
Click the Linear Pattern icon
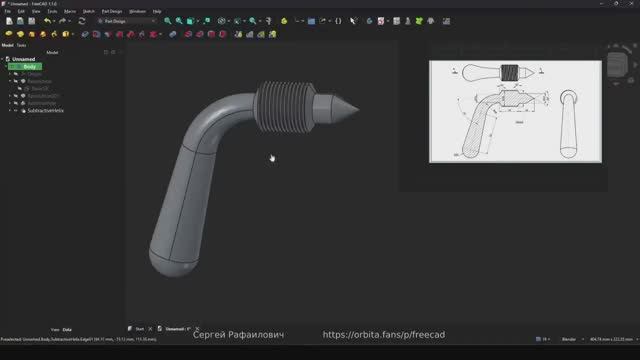point(249,34)
